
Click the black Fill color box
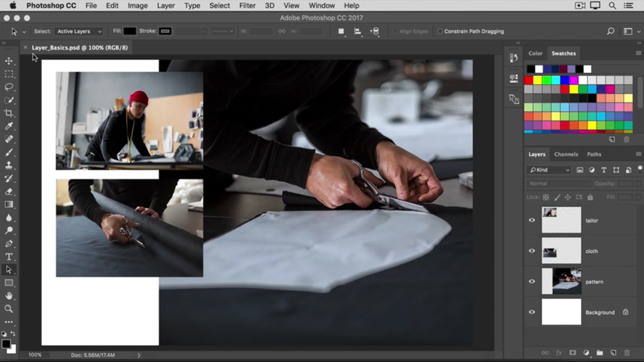130,31
